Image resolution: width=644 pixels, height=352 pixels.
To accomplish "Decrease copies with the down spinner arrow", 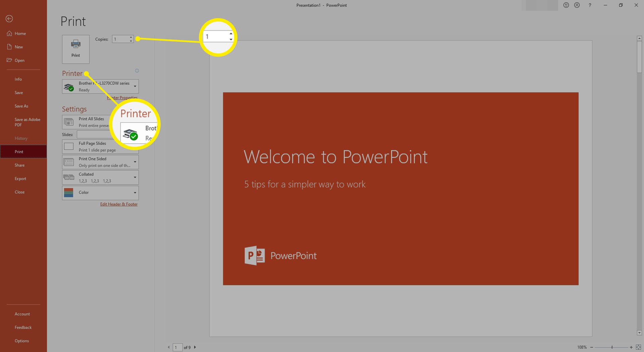I will coord(131,41).
